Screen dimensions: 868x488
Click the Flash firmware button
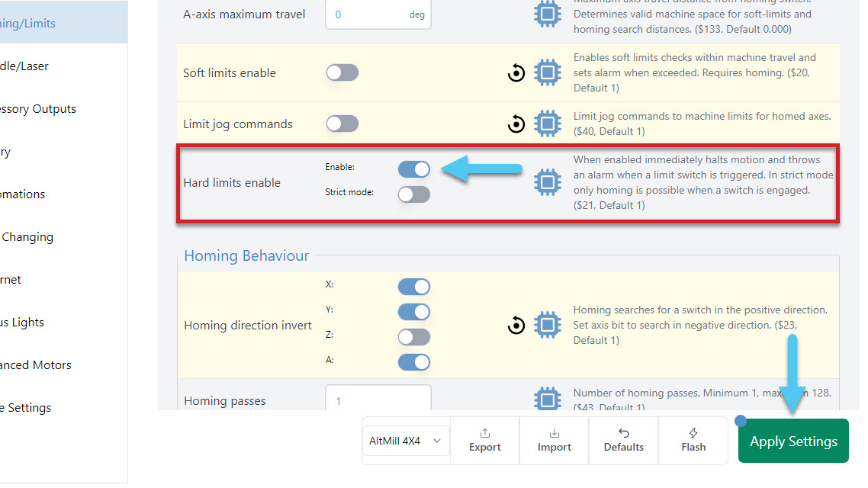pos(693,440)
